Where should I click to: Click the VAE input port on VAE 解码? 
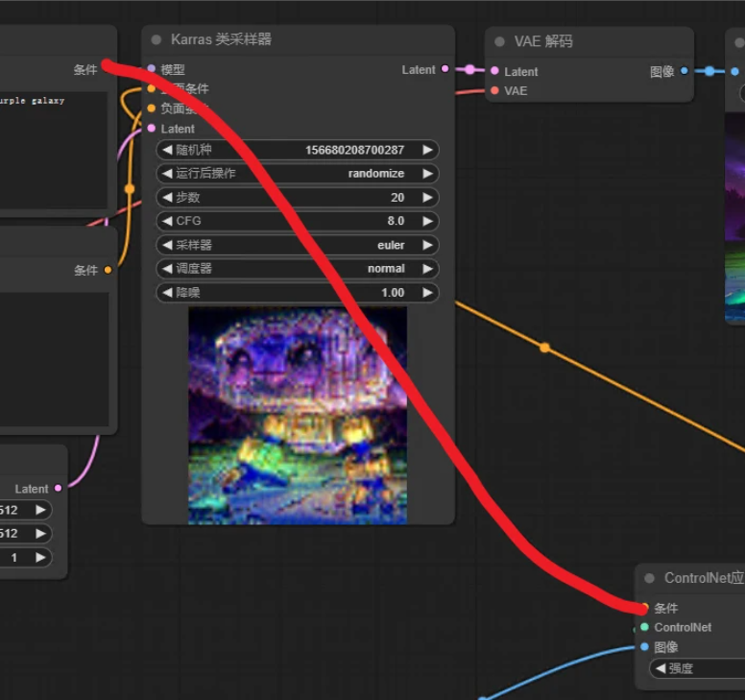[x=494, y=90]
